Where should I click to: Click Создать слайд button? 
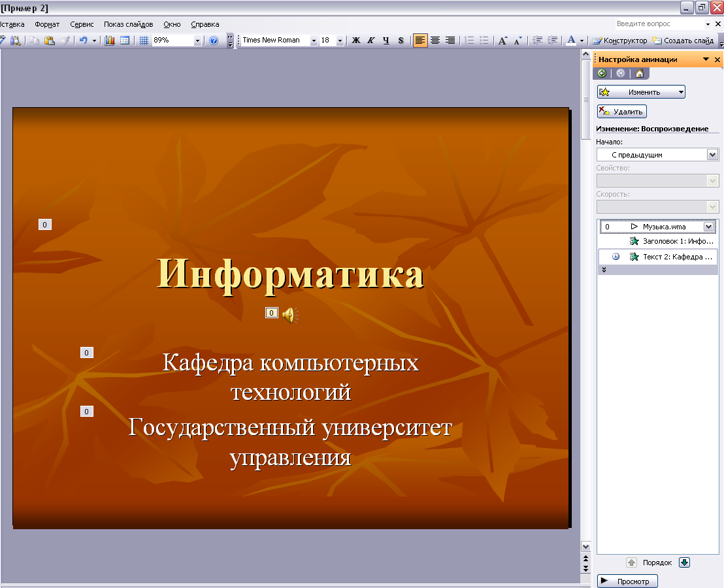[683, 41]
